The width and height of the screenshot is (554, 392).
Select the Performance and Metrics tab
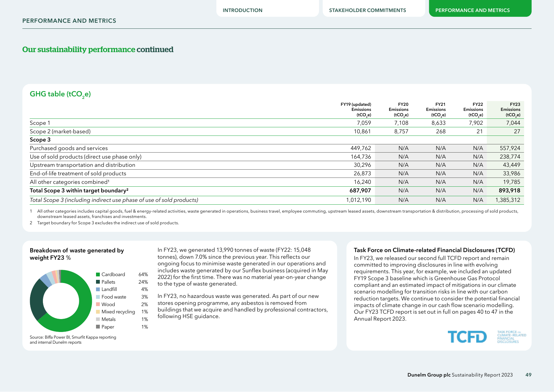(480, 9)
